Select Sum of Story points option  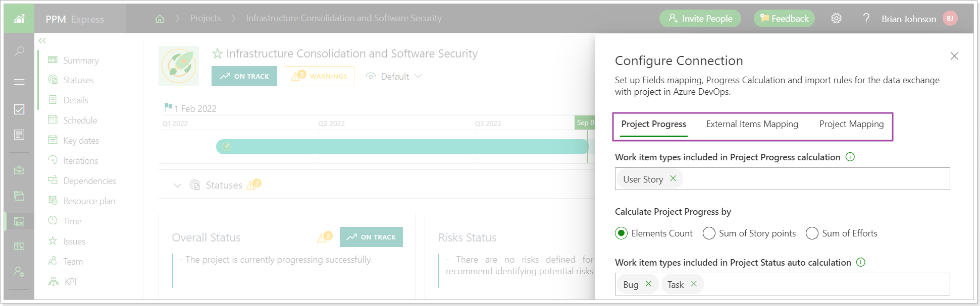[x=709, y=233]
